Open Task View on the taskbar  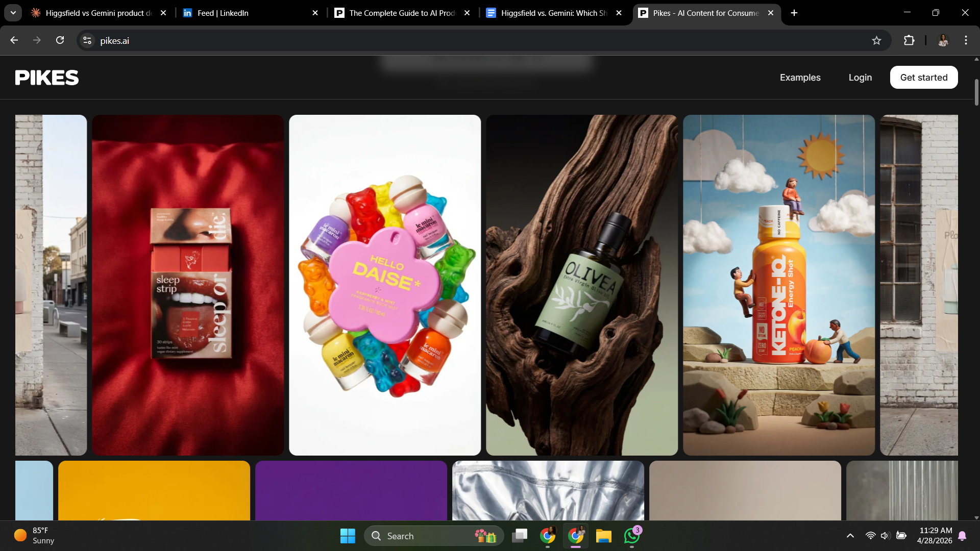(520, 536)
